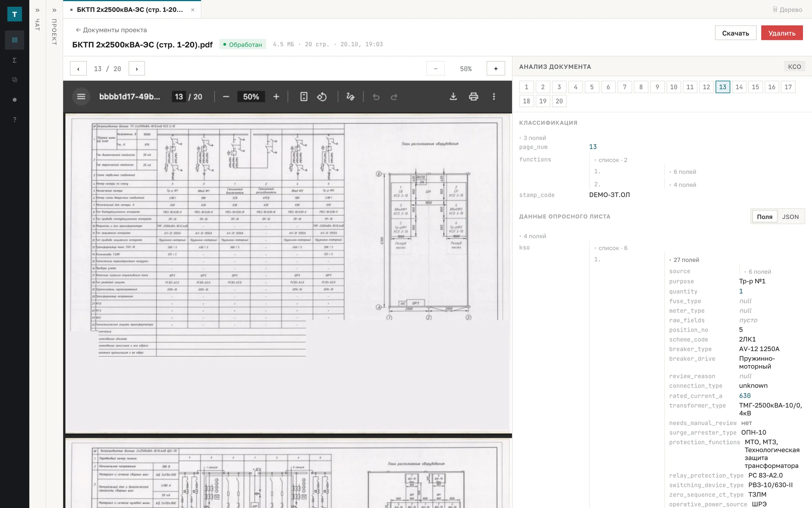This screenshot has height=508, width=812.
Task: Close the БКТП 2х2500кВА-ЭС tab
Action: [x=193, y=10]
